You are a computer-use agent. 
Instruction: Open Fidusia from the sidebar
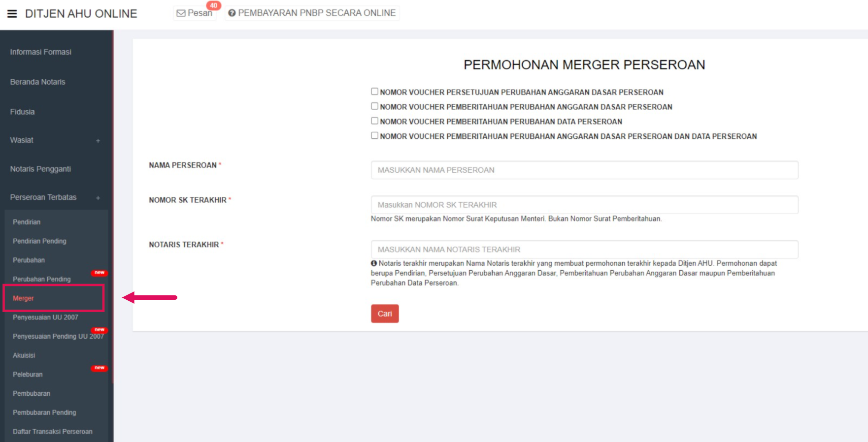coord(23,112)
